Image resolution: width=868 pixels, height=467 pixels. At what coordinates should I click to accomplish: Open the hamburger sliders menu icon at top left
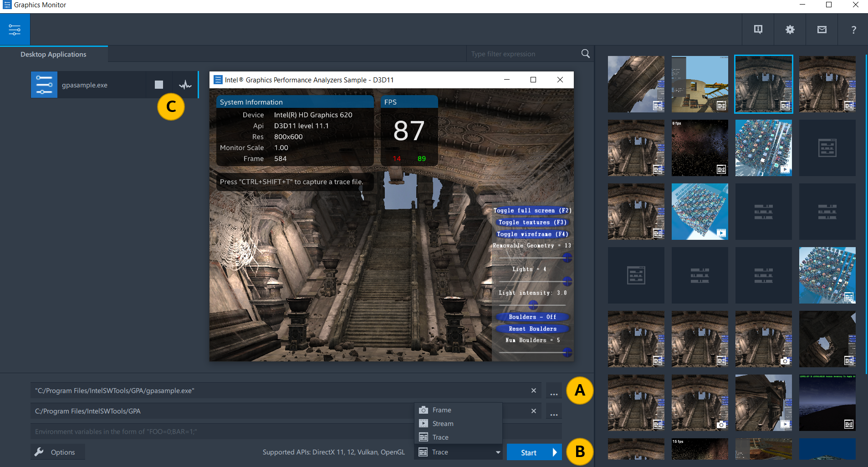(15, 30)
